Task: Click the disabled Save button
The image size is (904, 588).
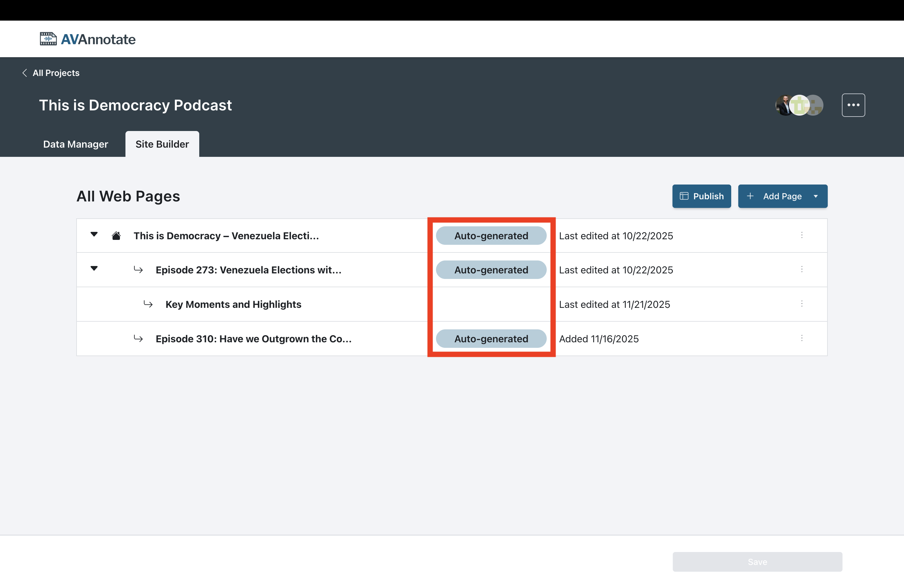Action: pyautogui.click(x=757, y=562)
